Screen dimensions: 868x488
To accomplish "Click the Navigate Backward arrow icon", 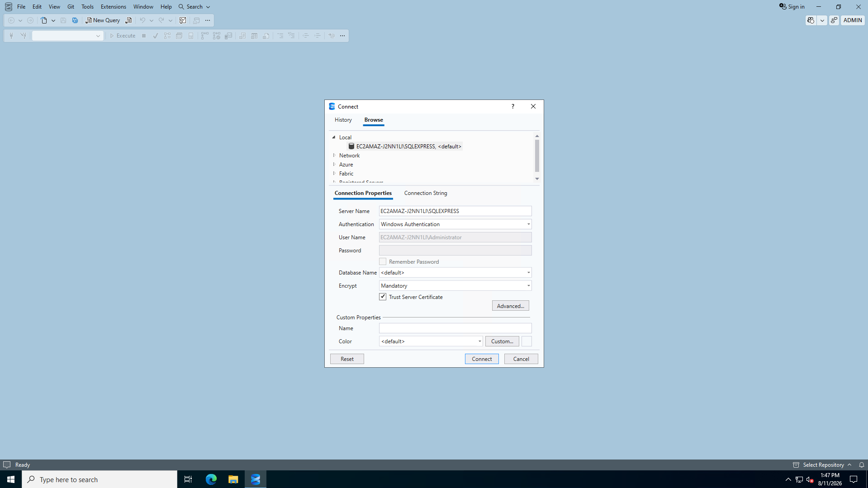I will [11, 20].
